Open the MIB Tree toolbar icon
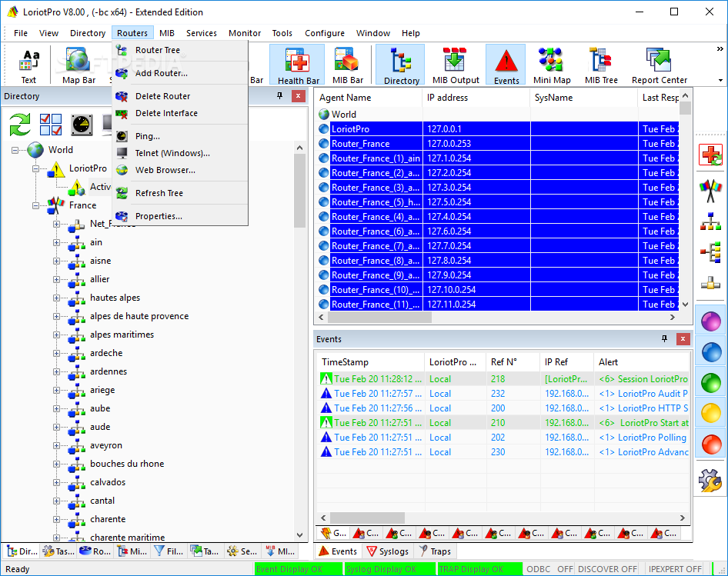The height and width of the screenshot is (576, 728). [601, 65]
